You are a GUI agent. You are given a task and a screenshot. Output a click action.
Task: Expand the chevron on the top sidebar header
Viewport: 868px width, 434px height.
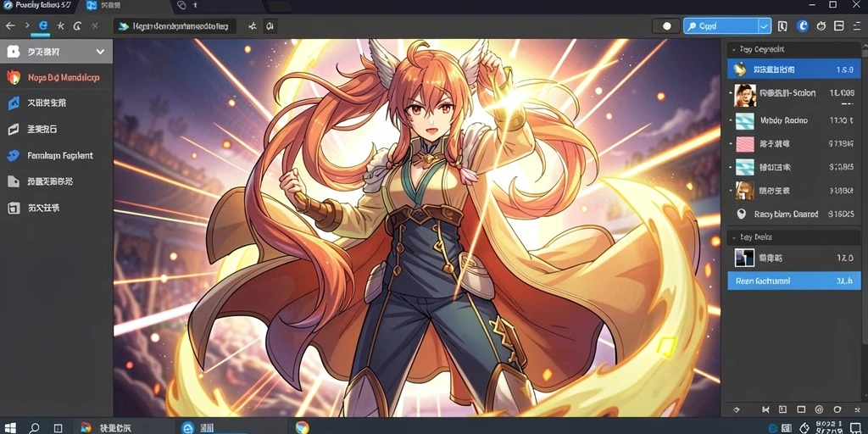[100, 52]
